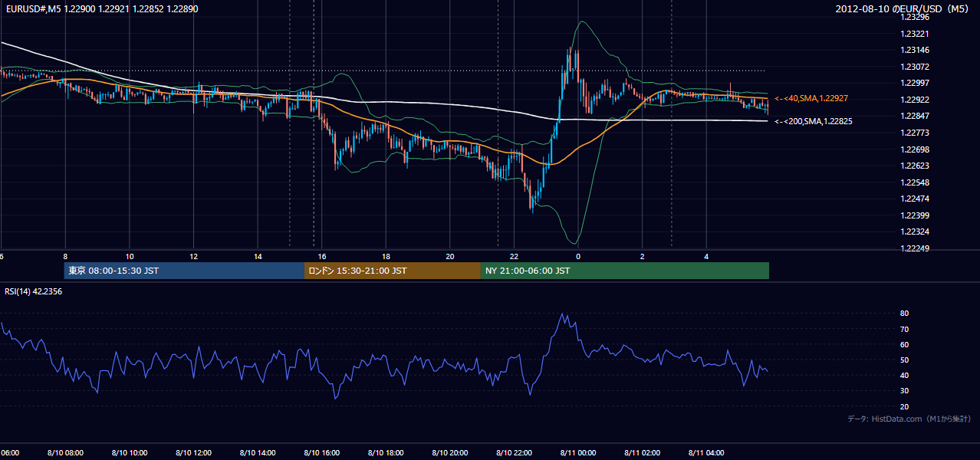Click the NY 21:00-06:00 JST session bar

click(x=625, y=271)
